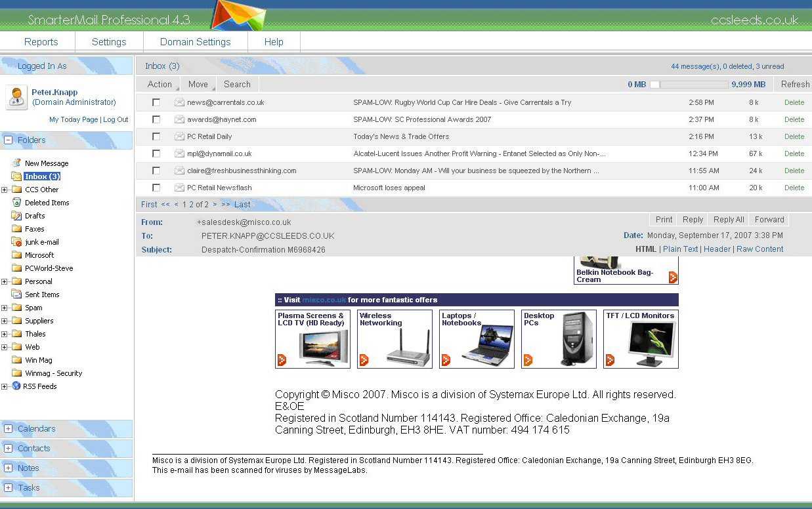Click orange arrow on Desktop PCs offer
812x509 pixels.
(x=528, y=359)
